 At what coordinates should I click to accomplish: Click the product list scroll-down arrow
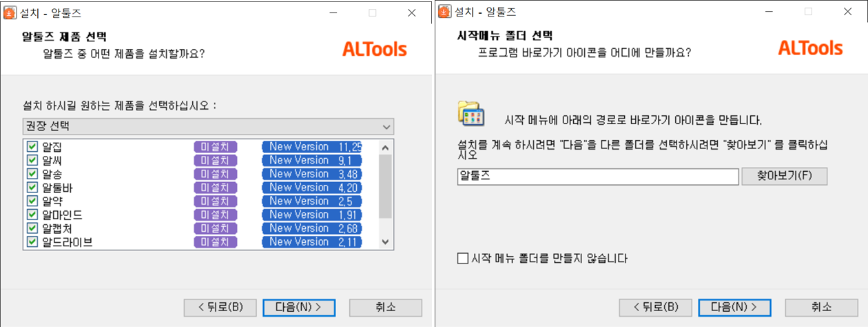click(x=386, y=241)
